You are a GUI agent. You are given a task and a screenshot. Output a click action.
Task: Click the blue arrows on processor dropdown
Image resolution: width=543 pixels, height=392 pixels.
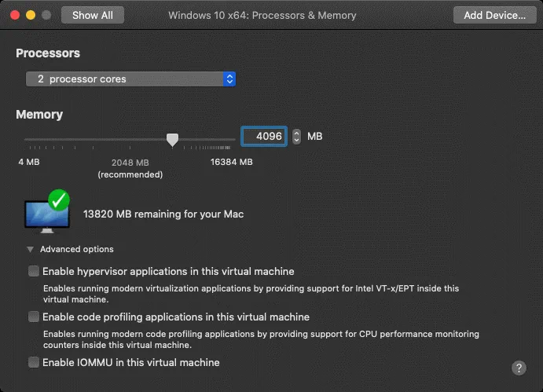point(229,79)
